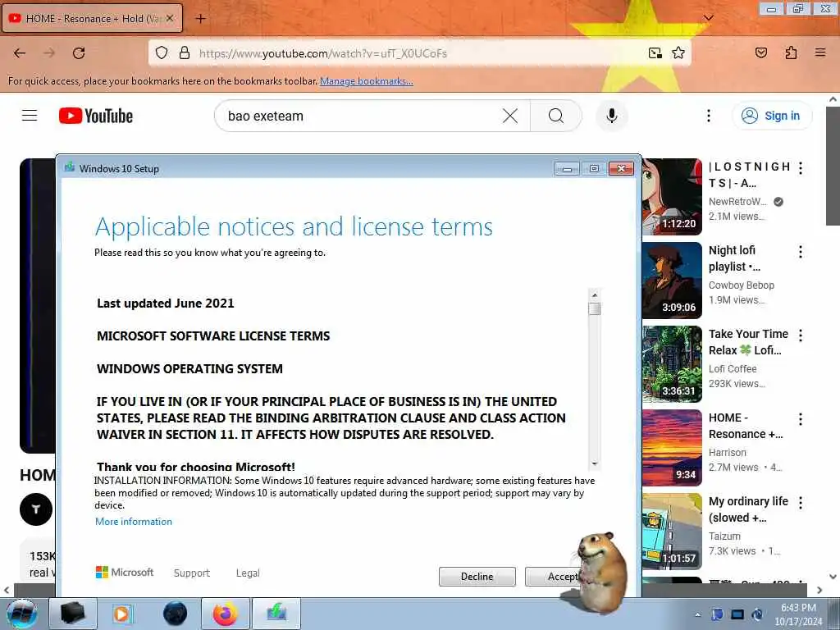Open the dark globe taskbar icon
This screenshot has width=840, height=630.
[x=176, y=614]
